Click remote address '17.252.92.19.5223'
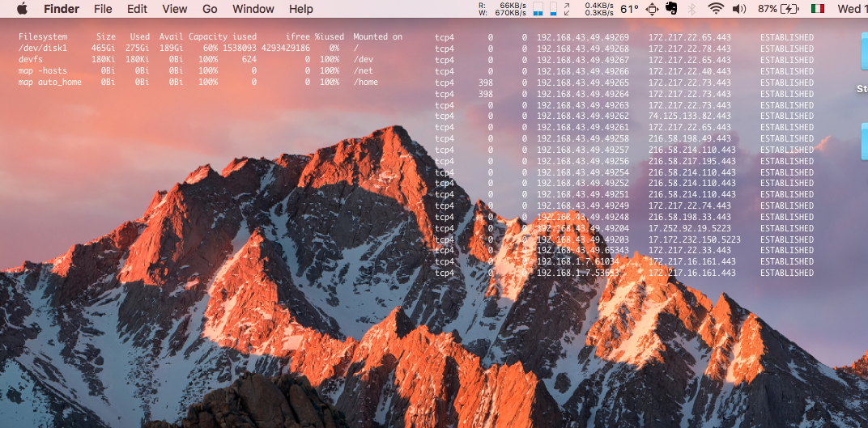The height and width of the screenshot is (428, 868). (x=690, y=228)
